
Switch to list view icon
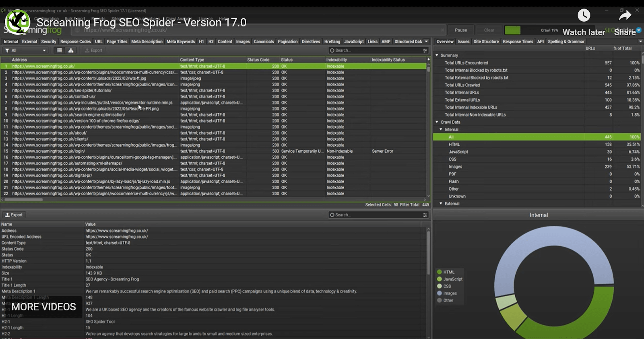point(59,50)
